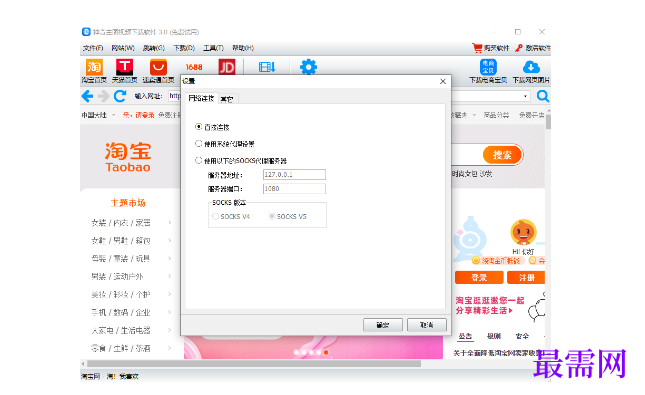Expand the 大家电 / 生活电器 category arrow
645x395 pixels.
(169, 330)
